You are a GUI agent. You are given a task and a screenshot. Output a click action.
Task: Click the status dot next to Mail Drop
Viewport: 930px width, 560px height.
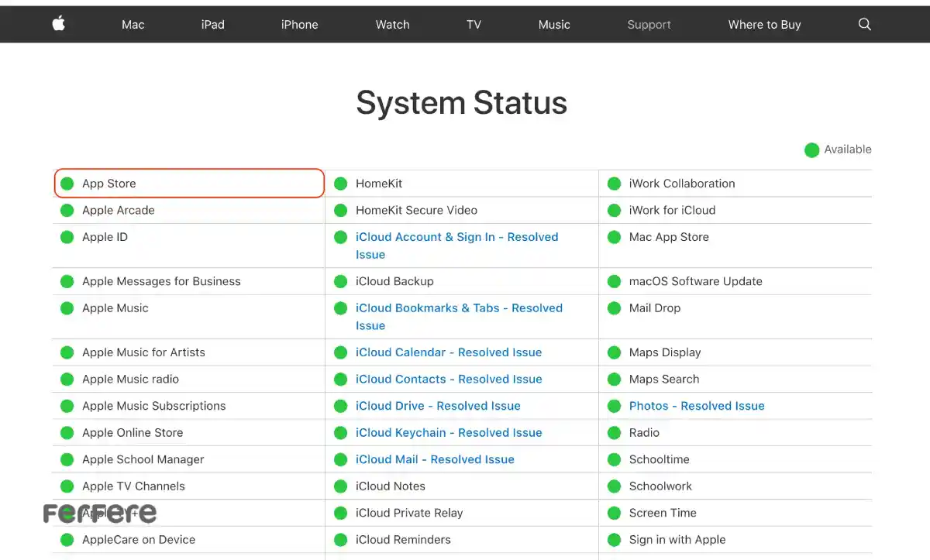pos(614,308)
